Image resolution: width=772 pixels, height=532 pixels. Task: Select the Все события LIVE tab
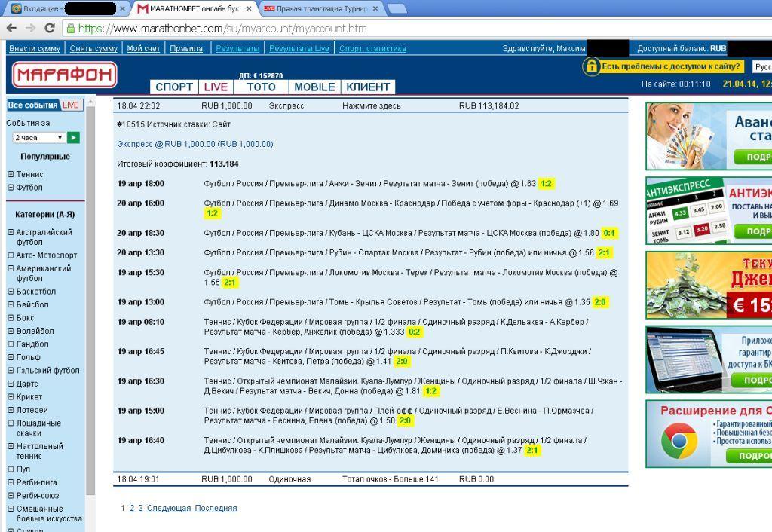(44, 105)
